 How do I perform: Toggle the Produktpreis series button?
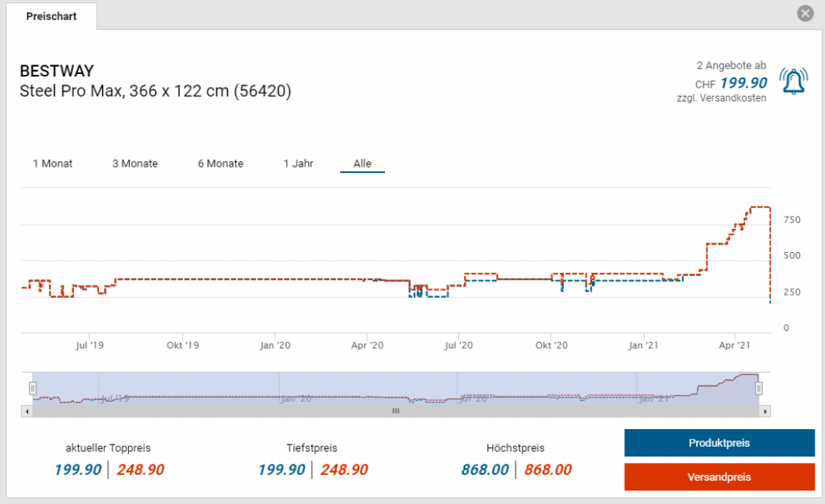(719, 444)
